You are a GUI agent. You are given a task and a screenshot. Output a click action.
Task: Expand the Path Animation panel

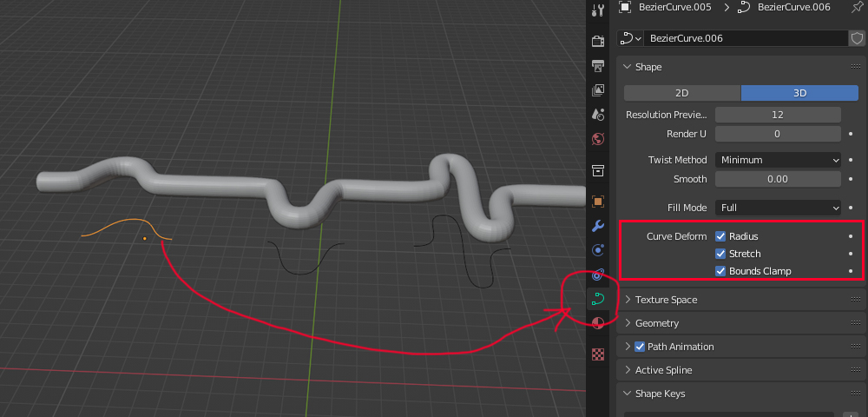click(x=628, y=347)
